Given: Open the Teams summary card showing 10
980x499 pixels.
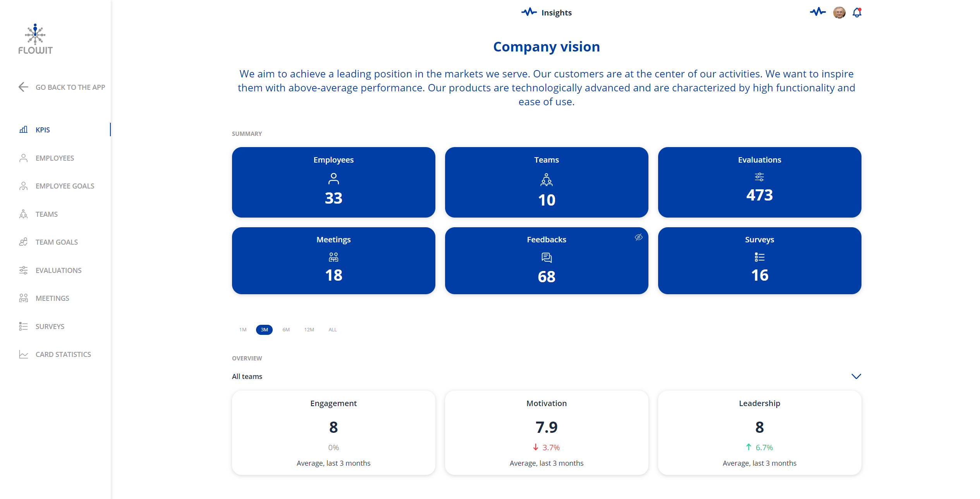Looking at the screenshot, I should point(546,182).
